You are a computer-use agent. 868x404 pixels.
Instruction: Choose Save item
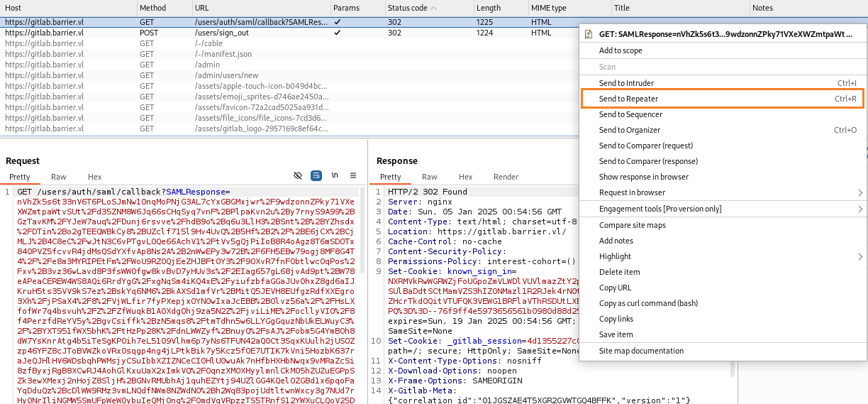click(722, 334)
